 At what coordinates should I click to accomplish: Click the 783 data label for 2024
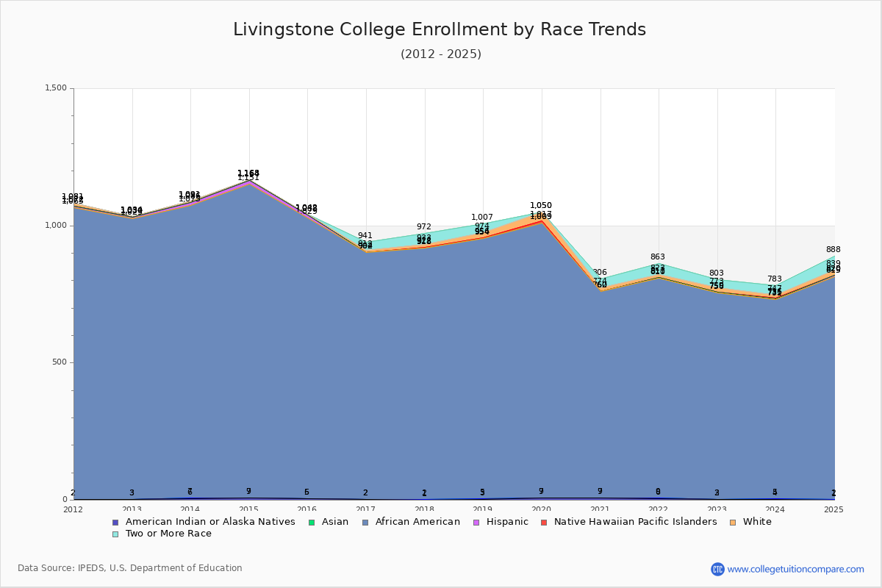(x=775, y=279)
